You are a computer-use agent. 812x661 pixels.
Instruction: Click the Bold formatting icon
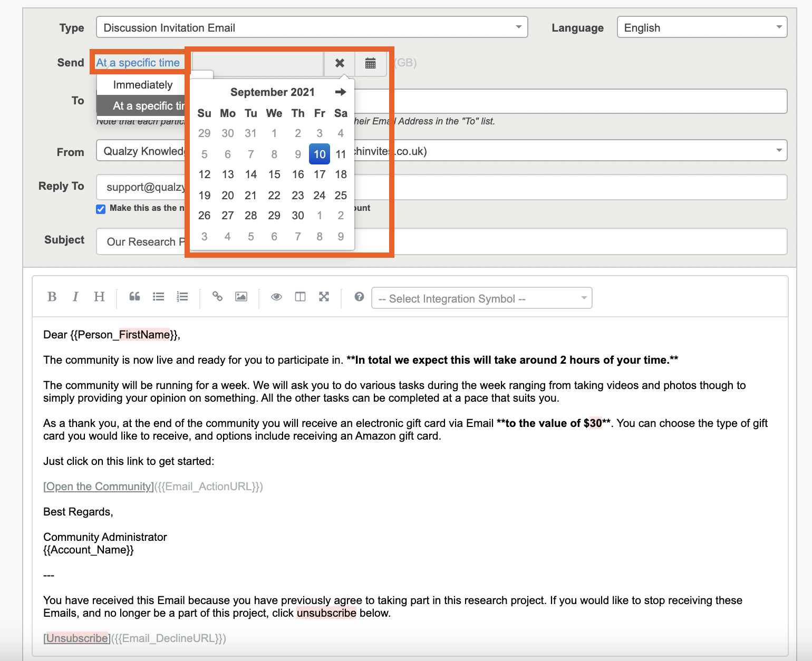(x=52, y=297)
